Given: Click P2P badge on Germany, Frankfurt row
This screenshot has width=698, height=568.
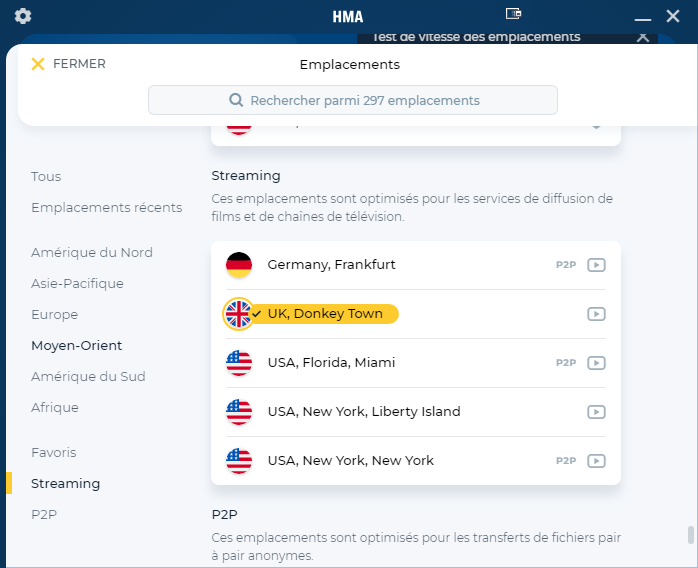Looking at the screenshot, I should tap(566, 265).
